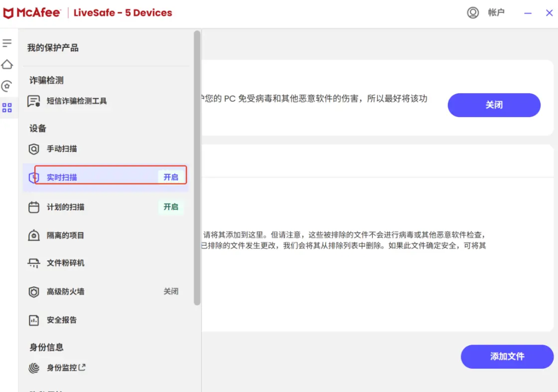Go to Home via house icon
This screenshot has height=392, width=558.
pyautogui.click(x=7, y=64)
